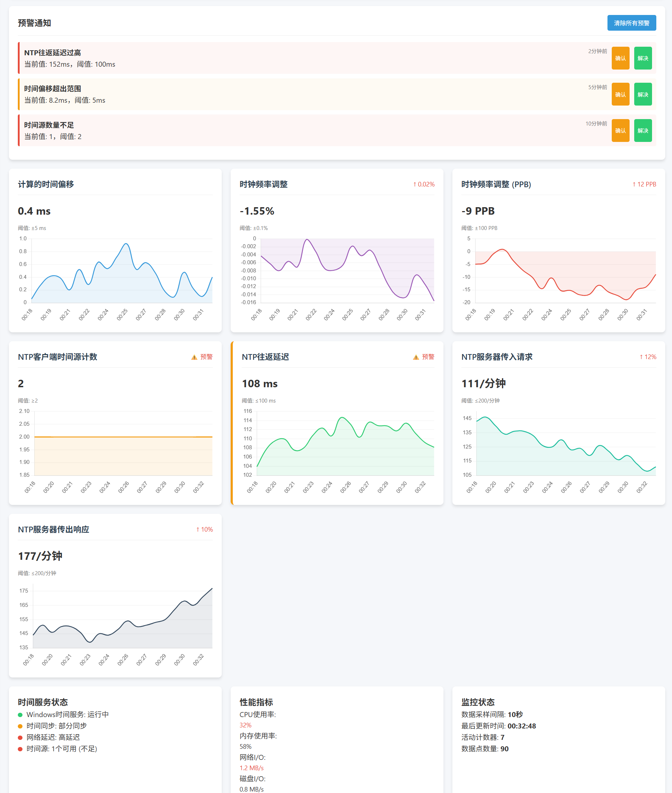Click the warning icon on NTP客户端时间源计数 card

(x=194, y=357)
